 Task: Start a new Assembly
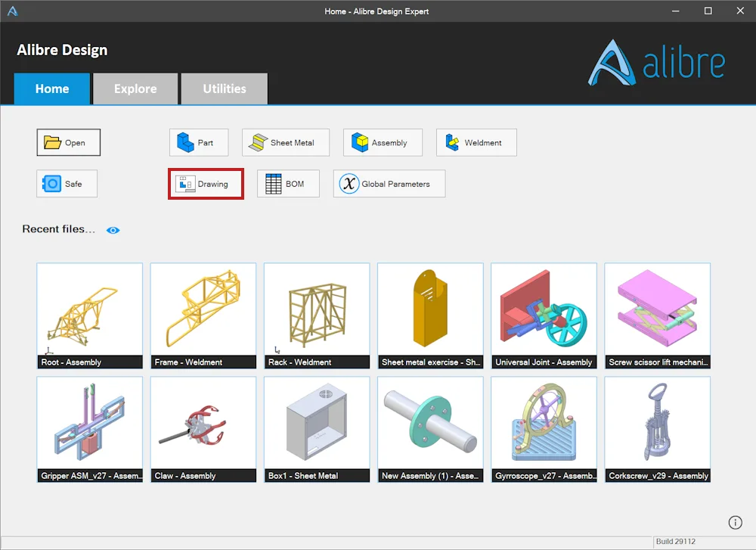[383, 142]
